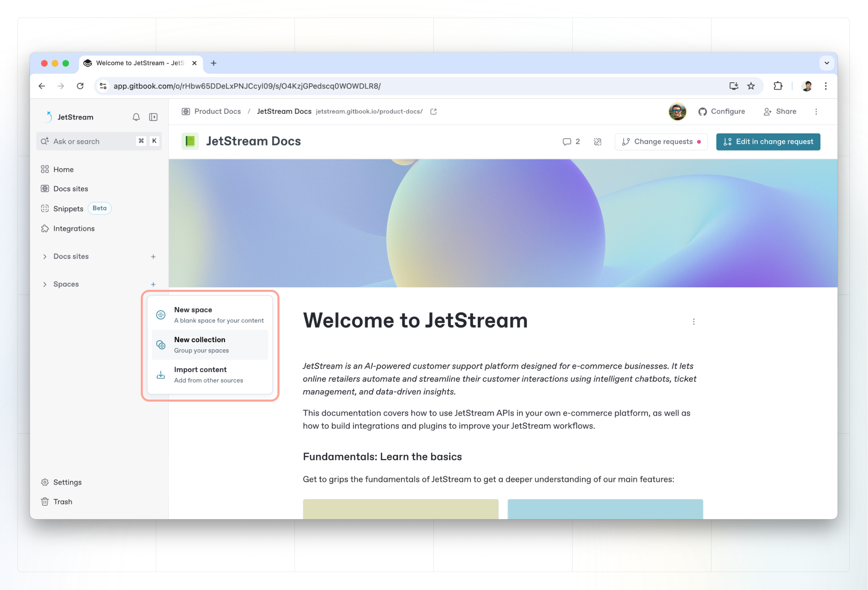Choose New collection menu option
Image resolution: width=868 pixels, height=590 pixels.
click(x=210, y=345)
